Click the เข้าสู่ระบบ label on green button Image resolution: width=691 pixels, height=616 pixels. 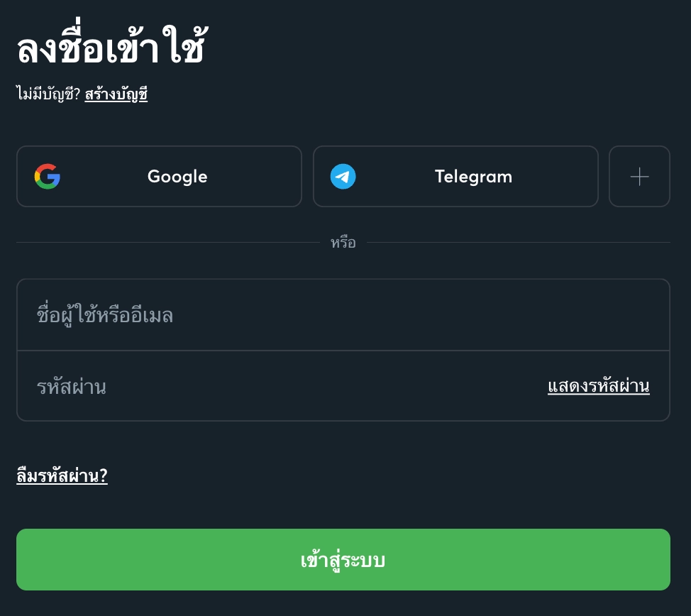[x=343, y=560]
